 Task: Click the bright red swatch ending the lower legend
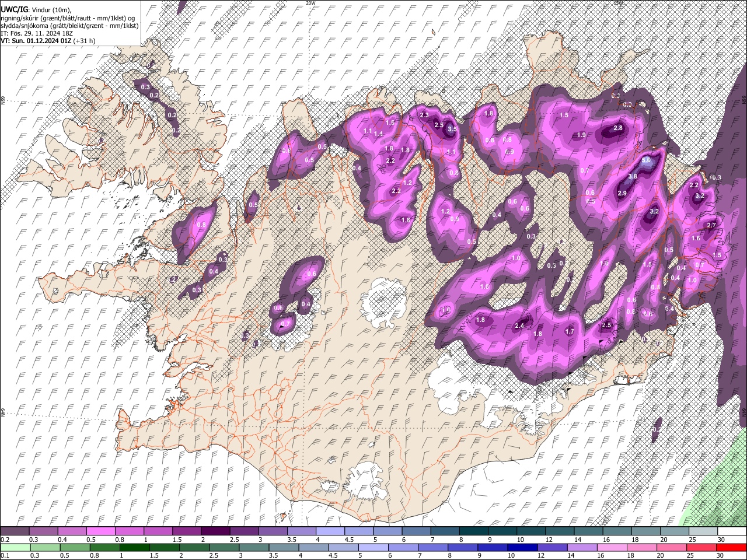pyautogui.click(x=731, y=547)
